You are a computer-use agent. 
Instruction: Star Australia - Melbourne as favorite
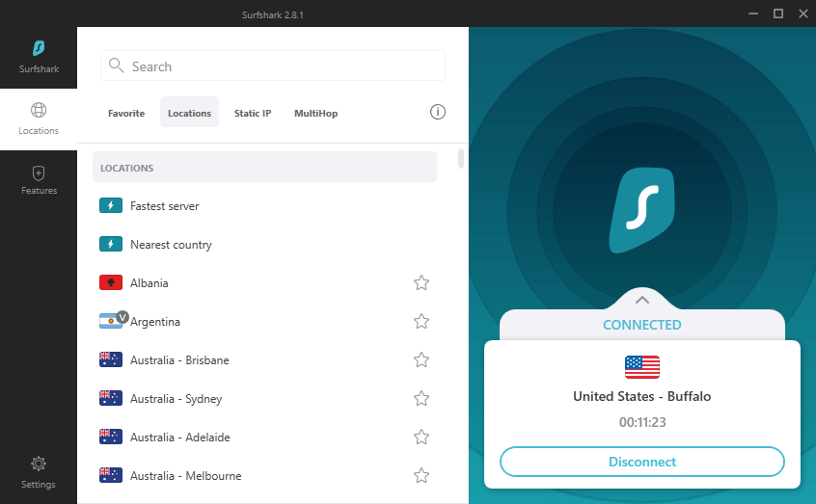click(x=422, y=475)
